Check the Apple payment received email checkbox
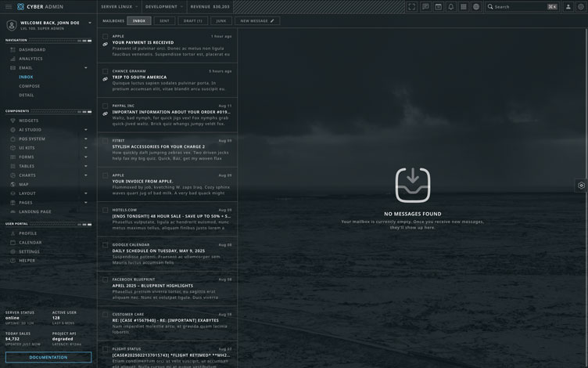This screenshot has height=368, width=588. [x=105, y=36]
